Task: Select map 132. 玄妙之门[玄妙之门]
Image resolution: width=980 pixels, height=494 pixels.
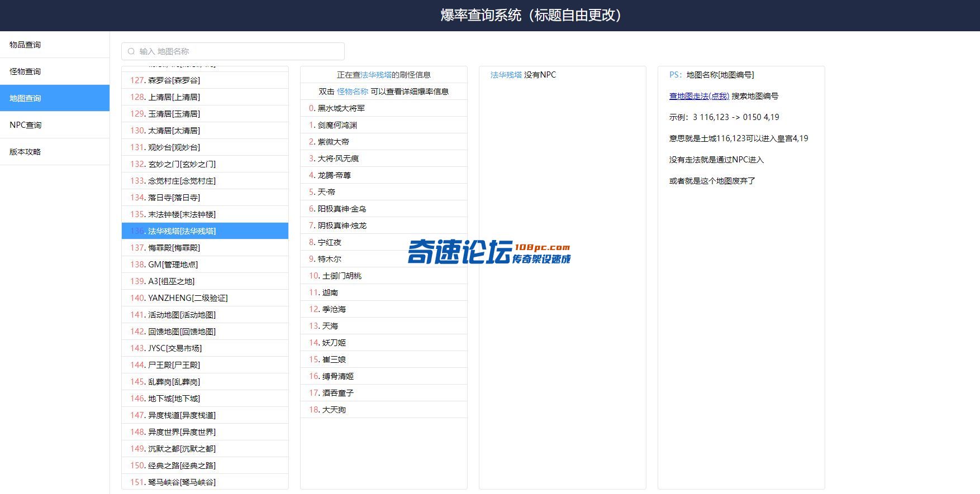Action: click(205, 164)
